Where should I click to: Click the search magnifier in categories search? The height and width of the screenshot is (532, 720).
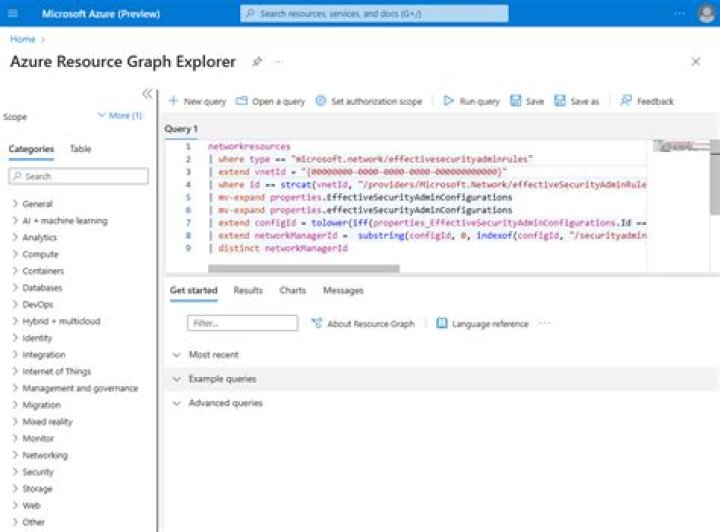(x=17, y=176)
